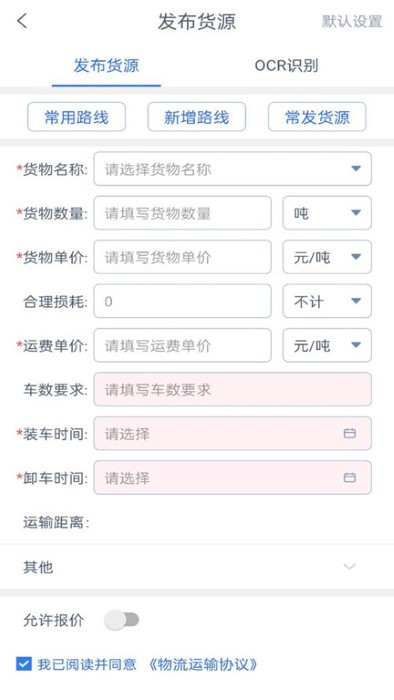Tap the back arrow icon
394x700 pixels.
point(22,21)
